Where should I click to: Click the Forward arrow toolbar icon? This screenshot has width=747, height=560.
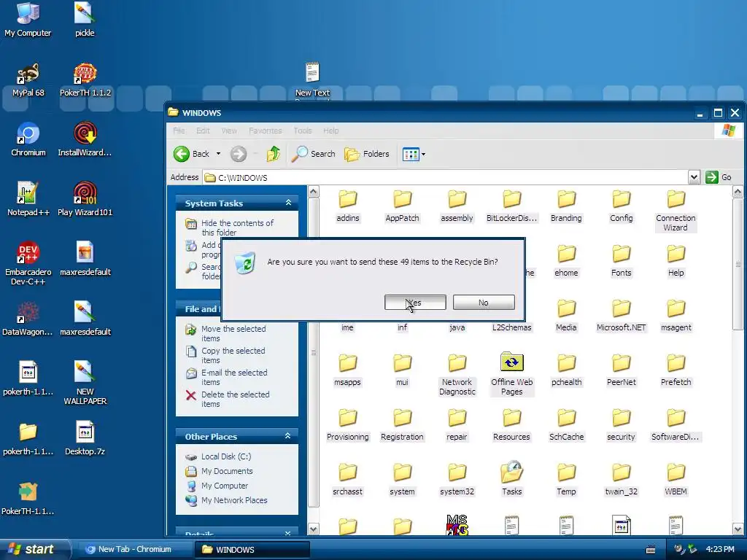[239, 154]
